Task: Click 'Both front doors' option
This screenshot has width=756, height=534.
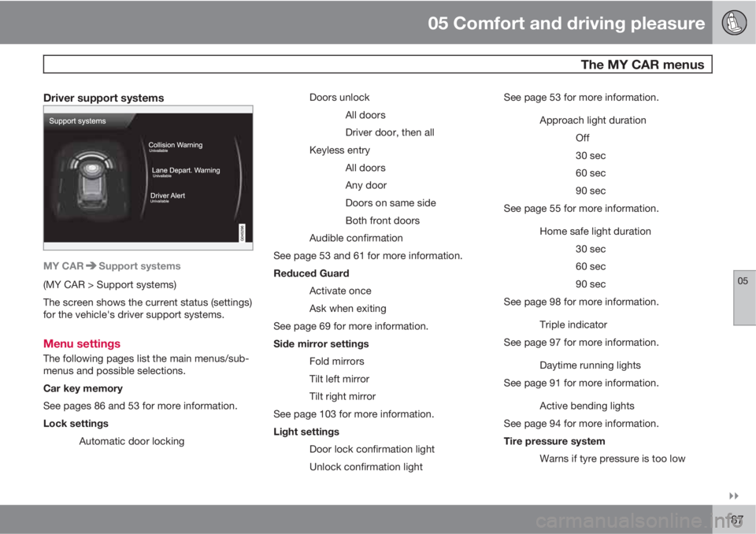Action: [383, 221]
